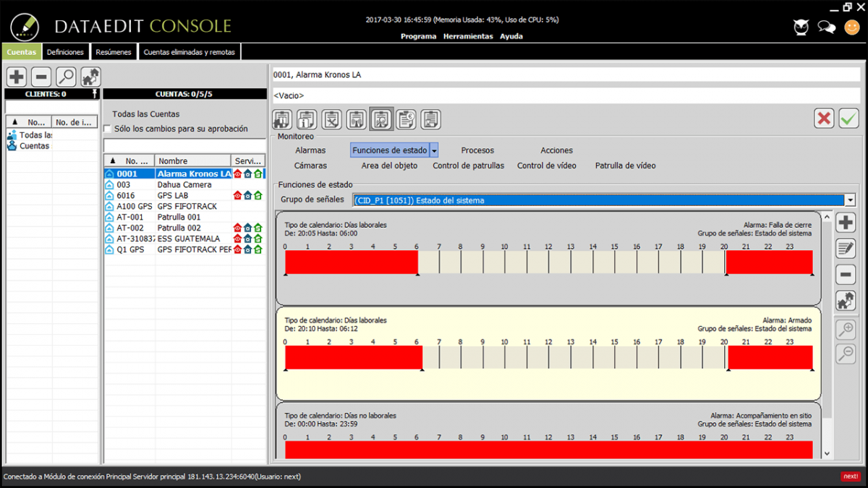Open the chat bubbles icon
This screenshot has width=868, height=488.
827,27
